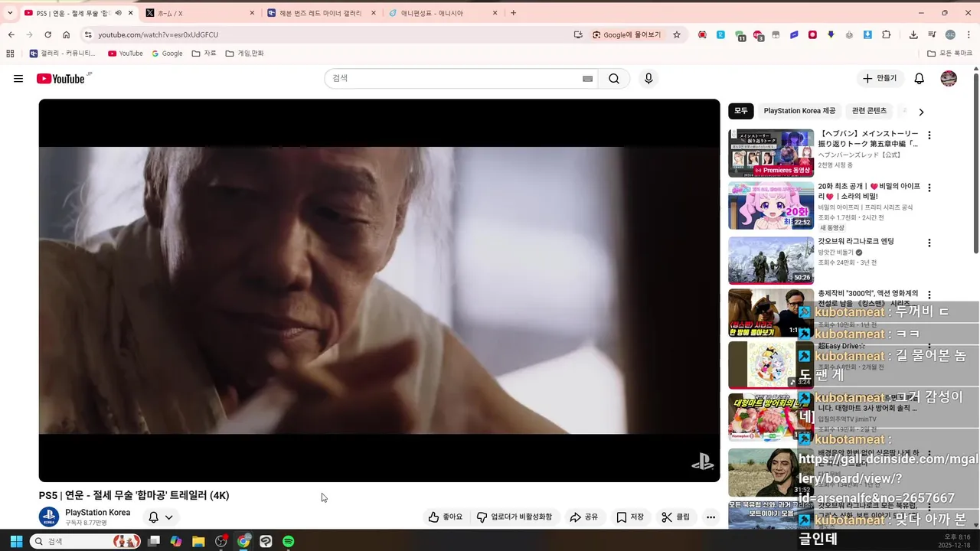
Task: Click the 만들기 create button
Action: pyautogui.click(x=880, y=79)
